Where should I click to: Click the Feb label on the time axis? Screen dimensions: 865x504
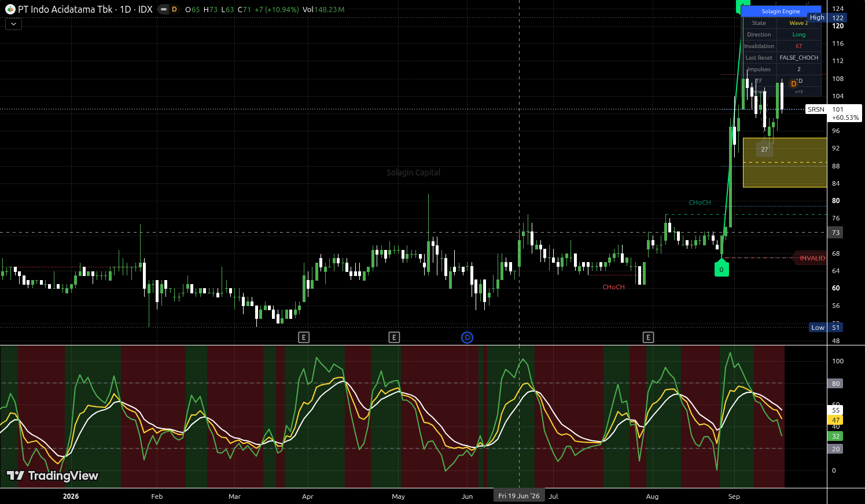click(157, 496)
